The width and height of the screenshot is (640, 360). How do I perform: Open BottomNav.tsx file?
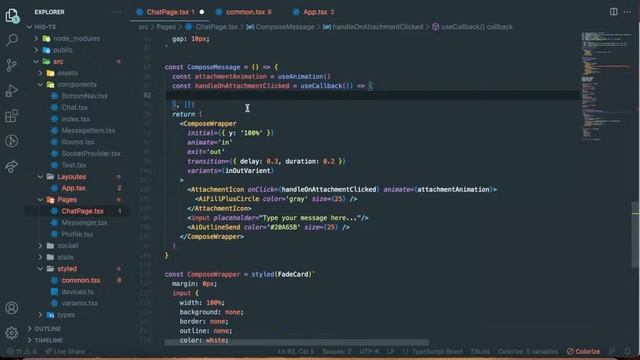[84, 96]
